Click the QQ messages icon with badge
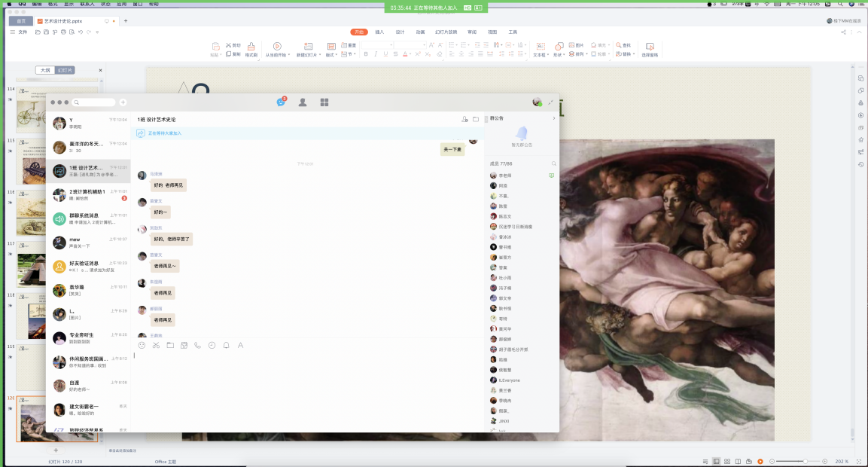Screen dimensions: 868x467 281,102
